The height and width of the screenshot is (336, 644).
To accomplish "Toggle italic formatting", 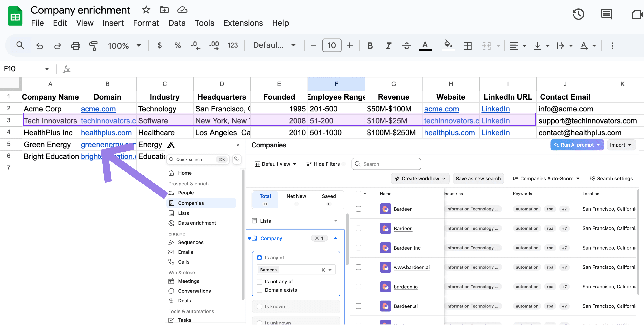I will pyautogui.click(x=388, y=46).
